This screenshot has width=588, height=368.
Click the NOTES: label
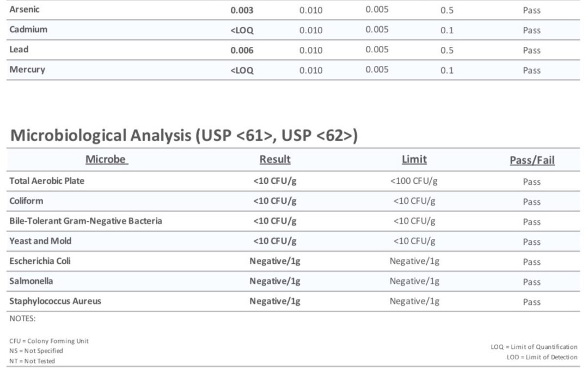coord(22,318)
